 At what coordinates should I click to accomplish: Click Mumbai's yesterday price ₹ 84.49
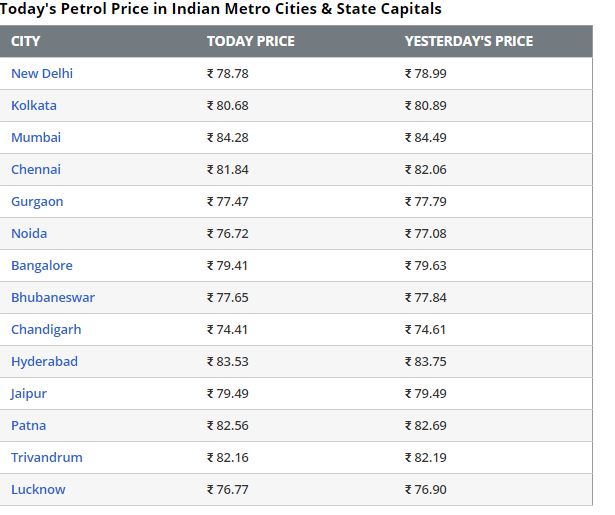[426, 137]
